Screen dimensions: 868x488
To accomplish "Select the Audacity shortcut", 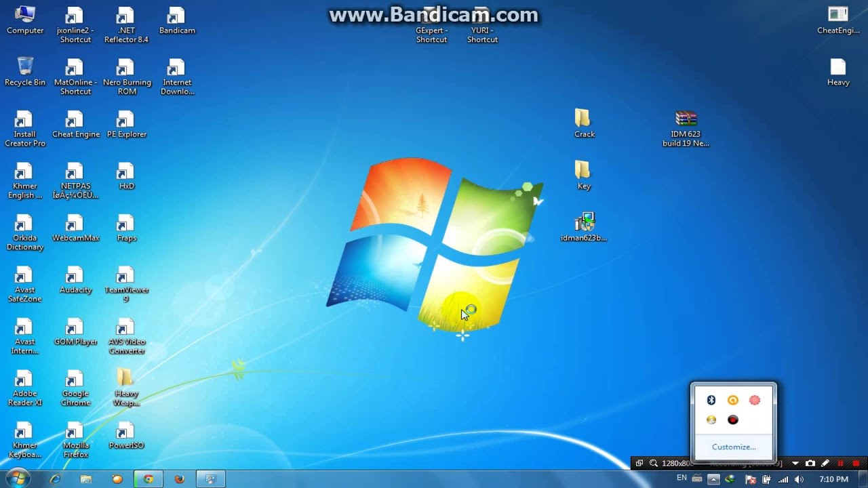I will pos(75,281).
